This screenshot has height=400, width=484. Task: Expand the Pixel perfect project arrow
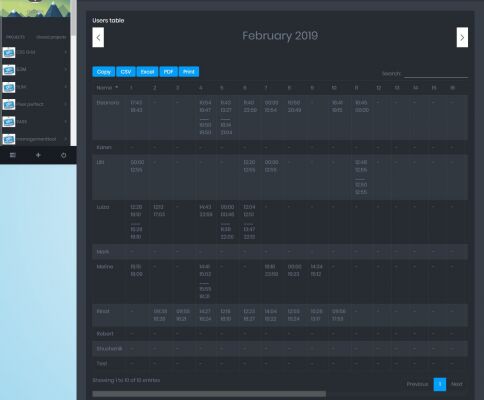(x=65, y=104)
